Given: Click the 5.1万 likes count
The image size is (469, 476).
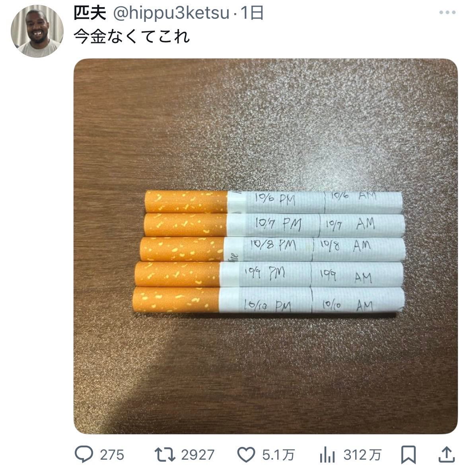Looking at the screenshot, I should coord(278,455).
